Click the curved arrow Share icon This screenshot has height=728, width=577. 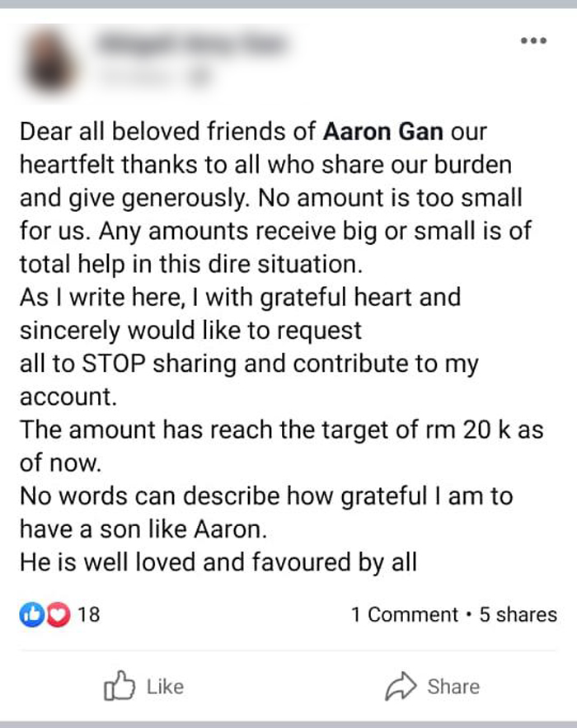coord(401,686)
